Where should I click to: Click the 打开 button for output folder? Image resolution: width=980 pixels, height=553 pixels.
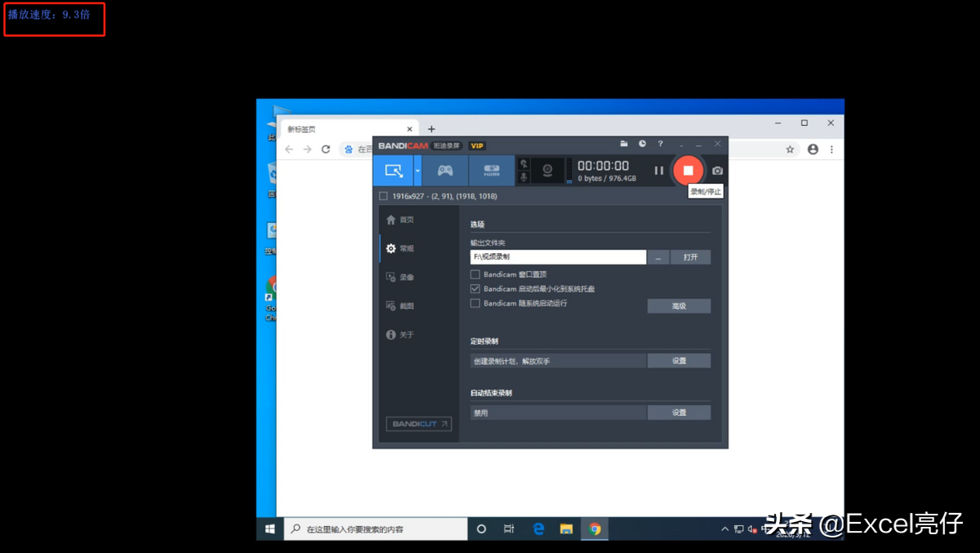[x=691, y=256]
